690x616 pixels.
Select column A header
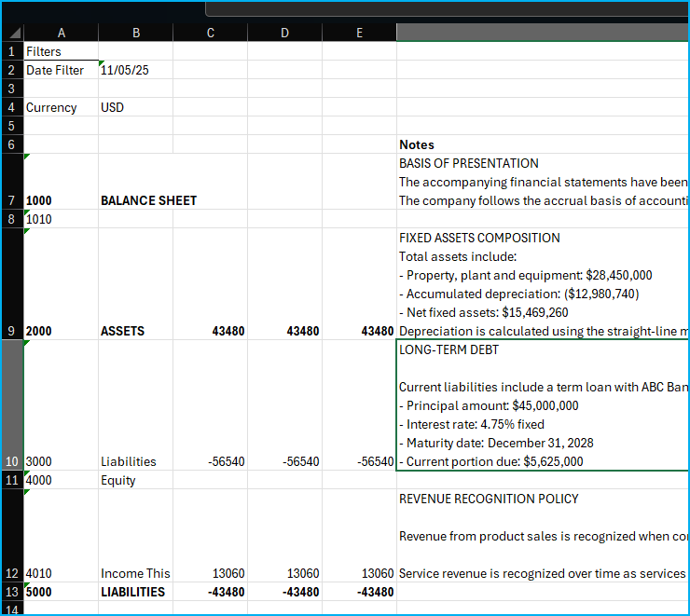click(61, 33)
